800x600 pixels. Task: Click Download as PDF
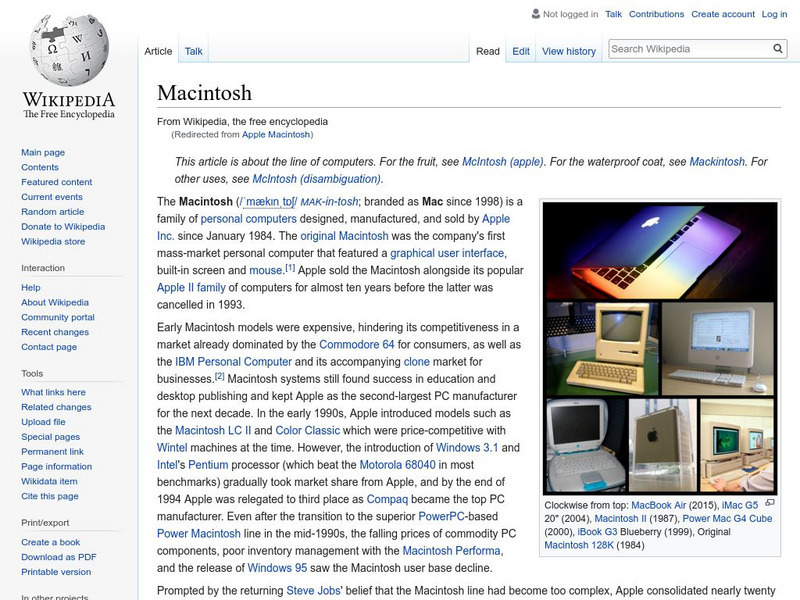(x=59, y=557)
